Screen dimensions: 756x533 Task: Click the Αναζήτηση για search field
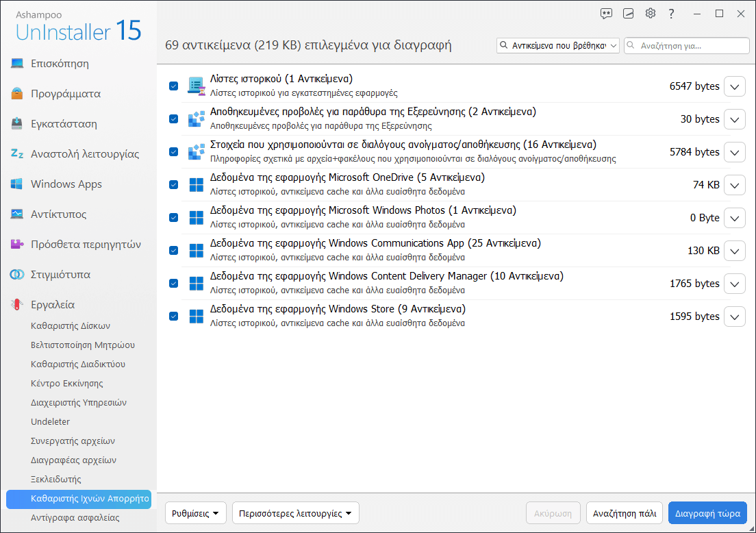point(687,45)
